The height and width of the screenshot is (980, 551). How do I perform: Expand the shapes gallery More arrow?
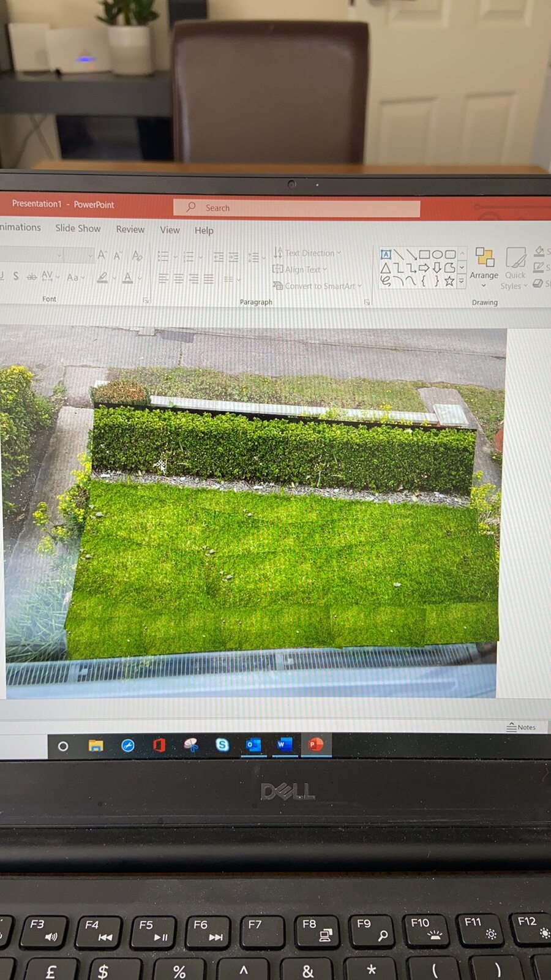coord(462,281)
